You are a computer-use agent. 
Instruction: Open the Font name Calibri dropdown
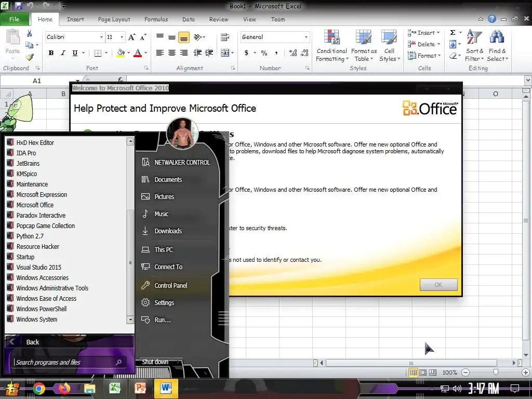101,37
